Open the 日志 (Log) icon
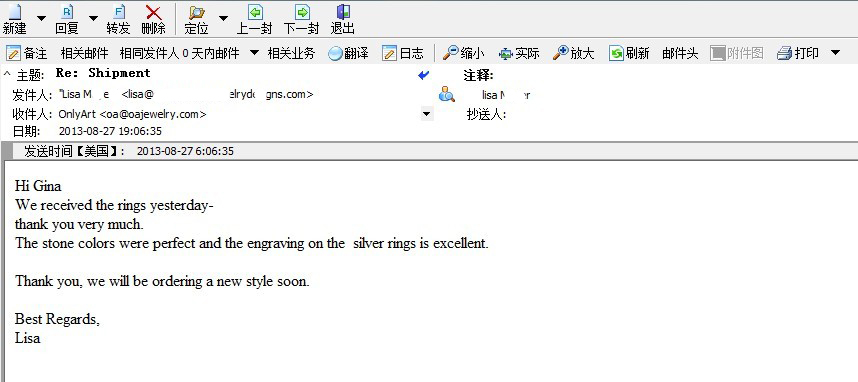 (390, 53)
